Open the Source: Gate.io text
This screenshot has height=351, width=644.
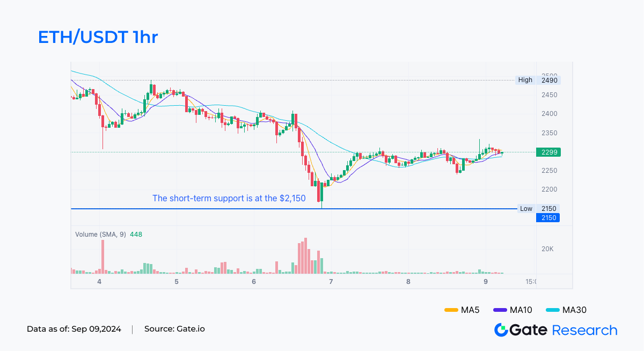click(174, 328)
